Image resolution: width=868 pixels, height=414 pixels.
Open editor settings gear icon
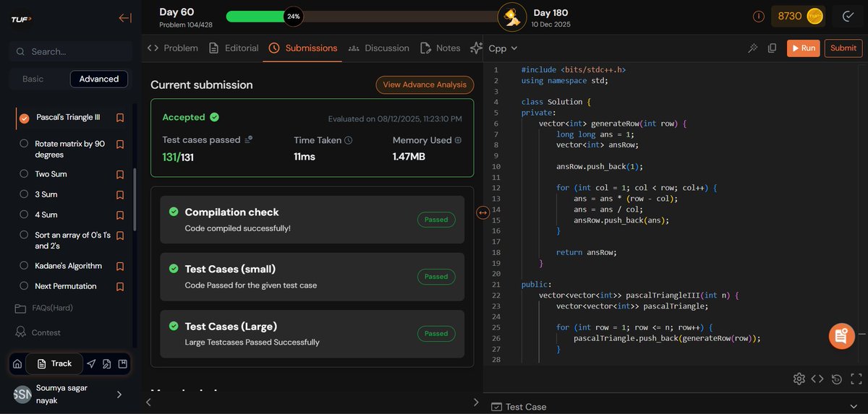799,379
